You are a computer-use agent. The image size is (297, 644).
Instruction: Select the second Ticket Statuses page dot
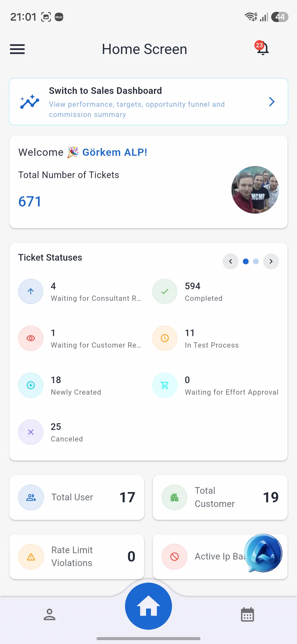click(x=256, y=261)
